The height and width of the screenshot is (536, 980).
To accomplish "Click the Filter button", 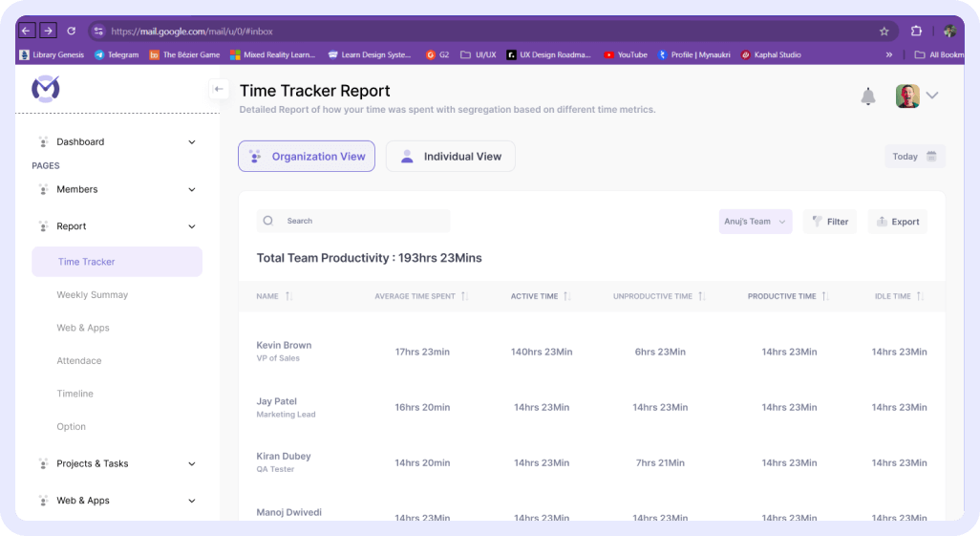I will pyautogui.click(x=829, y=222).
